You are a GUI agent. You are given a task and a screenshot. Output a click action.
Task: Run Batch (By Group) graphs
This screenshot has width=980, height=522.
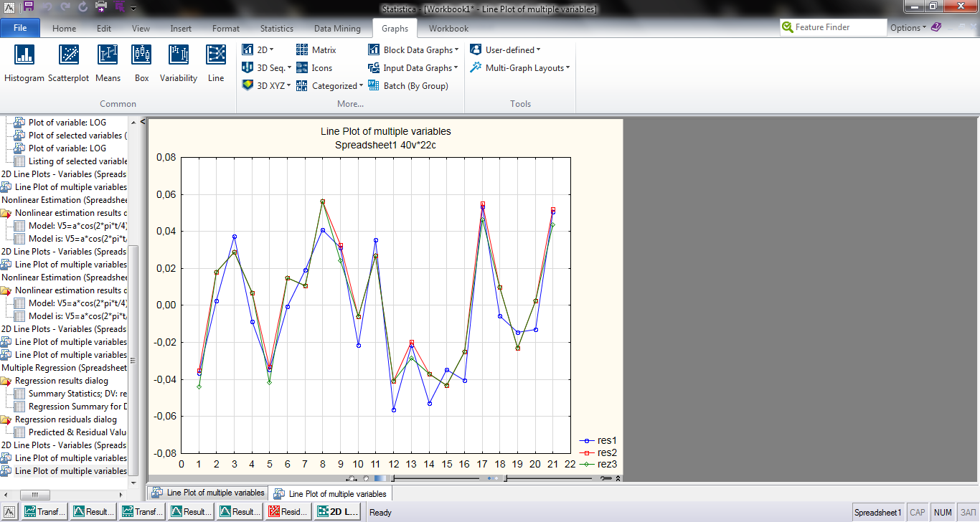click(408, 86)
